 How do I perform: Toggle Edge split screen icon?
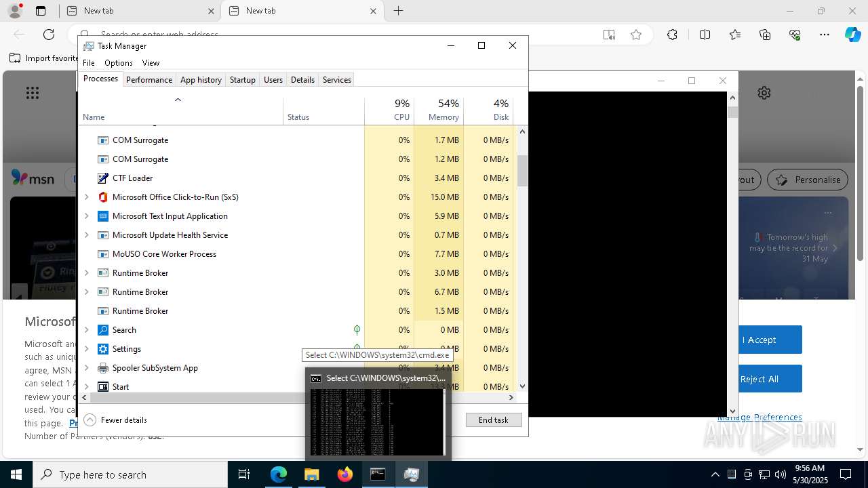(705, 35)
